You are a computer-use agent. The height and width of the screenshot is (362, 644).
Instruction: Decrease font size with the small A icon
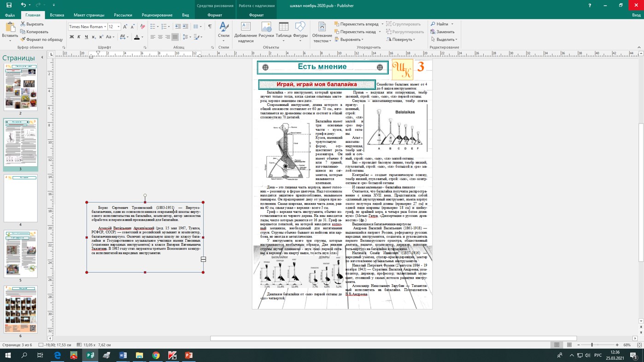[133, 27]
